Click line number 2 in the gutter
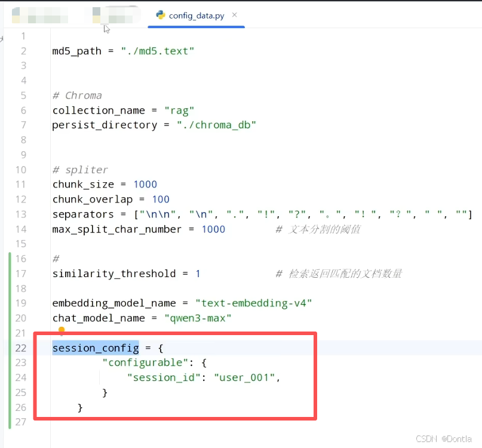This screenshot has width=482, height=448. click(x=24, y=51)
